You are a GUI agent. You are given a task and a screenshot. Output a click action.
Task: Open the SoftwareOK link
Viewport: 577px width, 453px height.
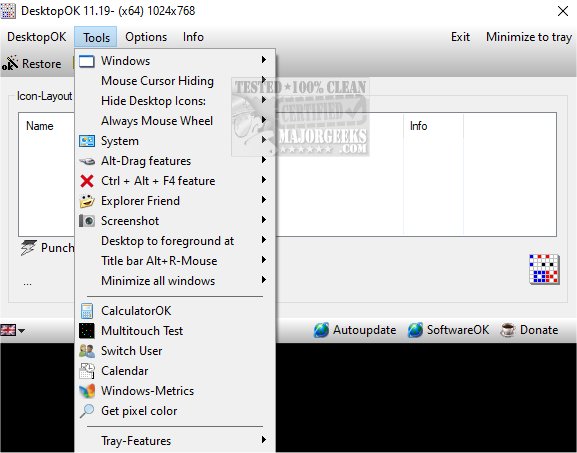coord(449,330)
